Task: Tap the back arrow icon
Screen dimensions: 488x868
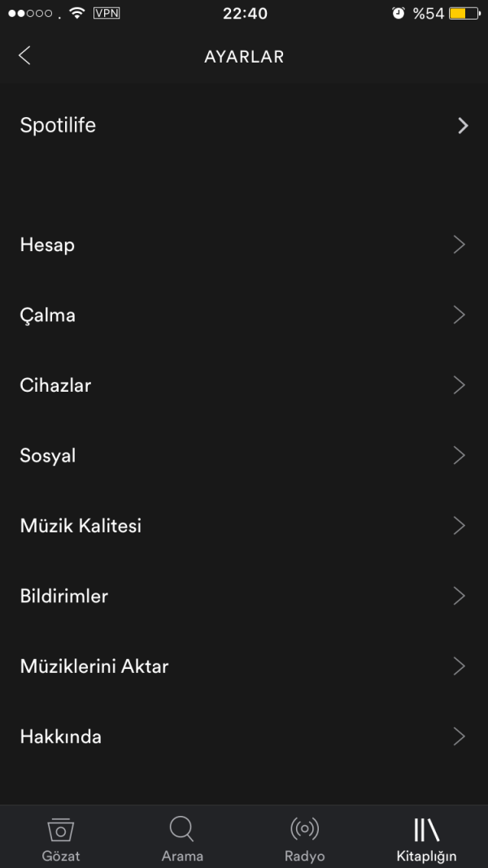Action: click(25, 55)
